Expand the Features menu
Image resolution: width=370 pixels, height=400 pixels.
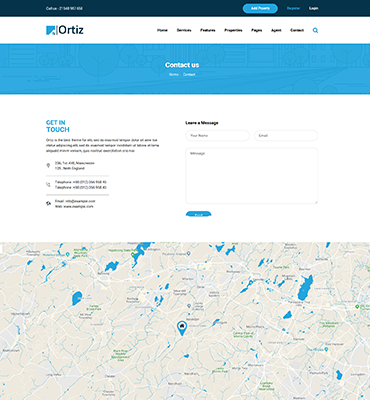click(x=208, y=30)
